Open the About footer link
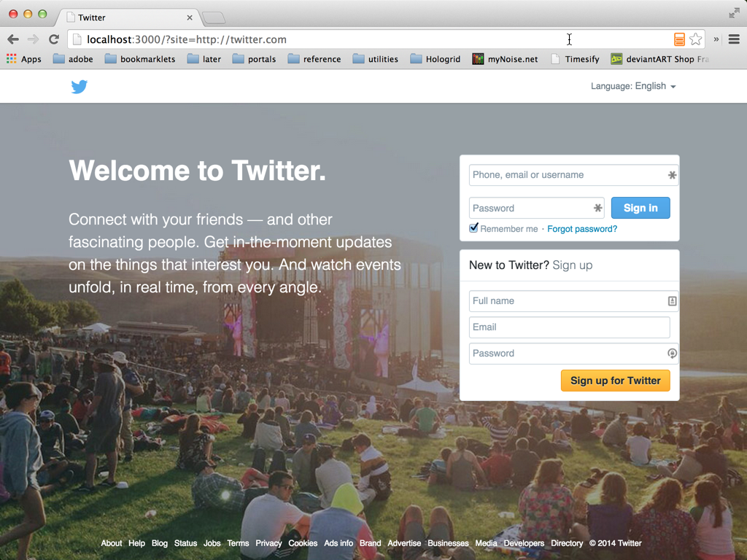Image resolution: width=747 pixels, height=560 pixels. tap(112, 543)
